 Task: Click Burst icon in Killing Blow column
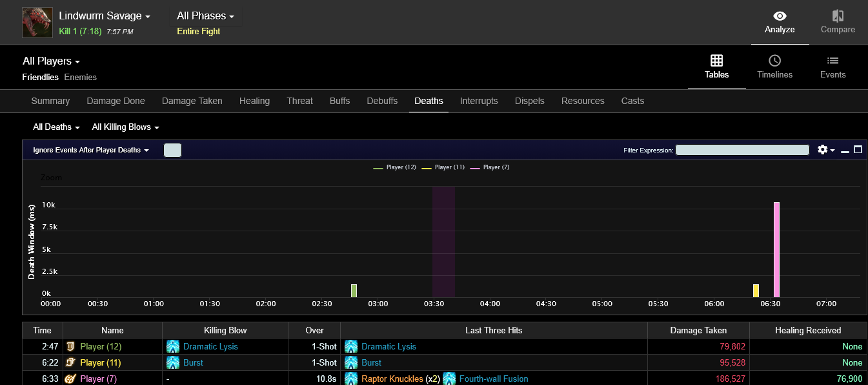(x=173, y=362)
